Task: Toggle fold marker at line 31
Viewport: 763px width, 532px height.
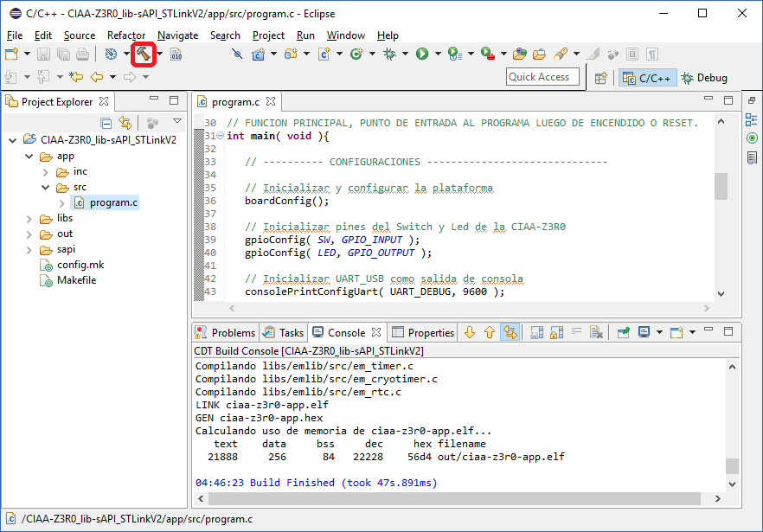Action: (x=220, y=137)
